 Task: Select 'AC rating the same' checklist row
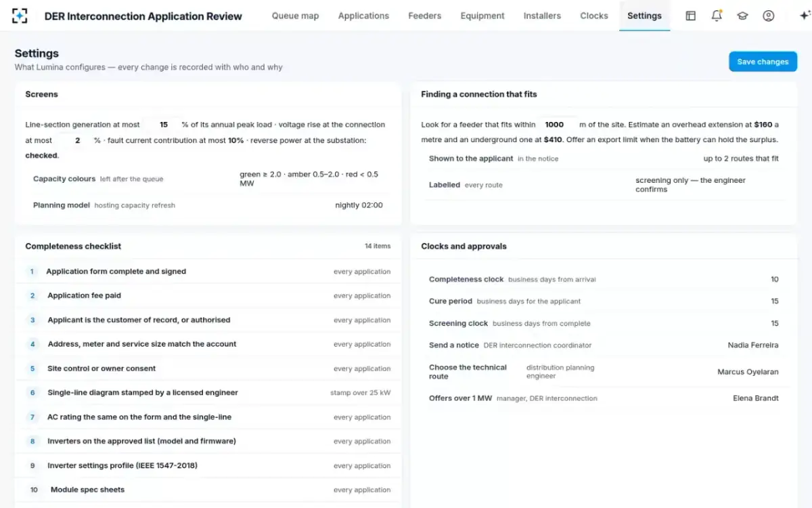pyautogui.click(x=208, y=417)
